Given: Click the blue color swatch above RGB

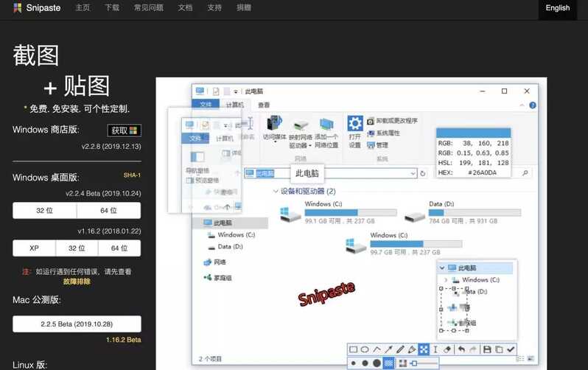Looking at the screenshot, I should [x=474, y=133].
